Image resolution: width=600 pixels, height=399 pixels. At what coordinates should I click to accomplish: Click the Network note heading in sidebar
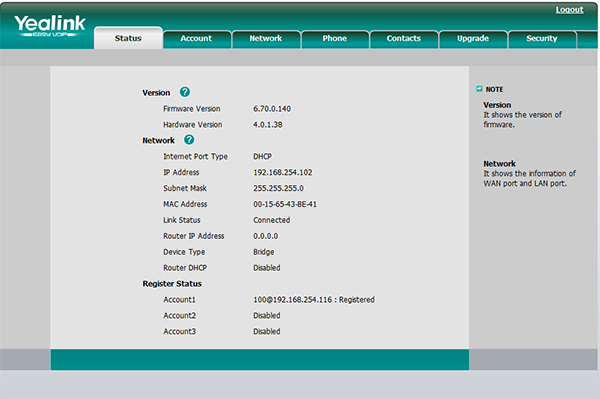pos(499,164)
